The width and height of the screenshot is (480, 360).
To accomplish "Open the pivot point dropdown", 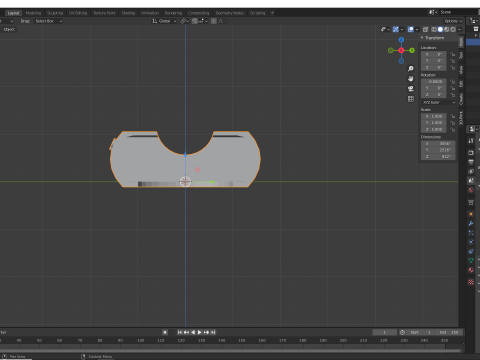I will 184,21.
